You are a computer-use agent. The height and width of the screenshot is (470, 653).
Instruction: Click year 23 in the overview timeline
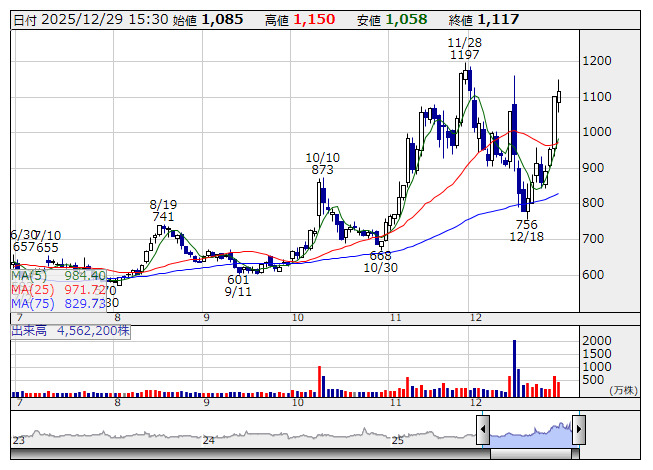pyautogui.click(x=18, y=440)
